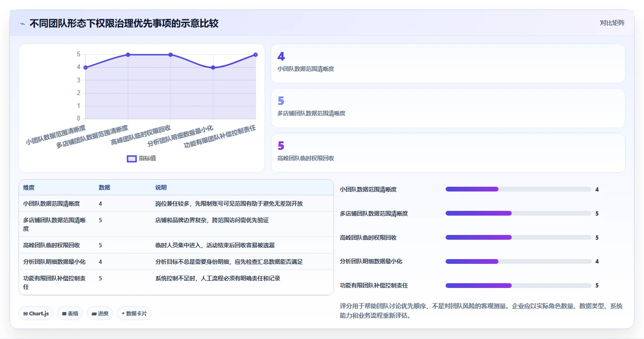644x339 pixels.
Task: Click the 进度 tag chip
Action: 100,313
